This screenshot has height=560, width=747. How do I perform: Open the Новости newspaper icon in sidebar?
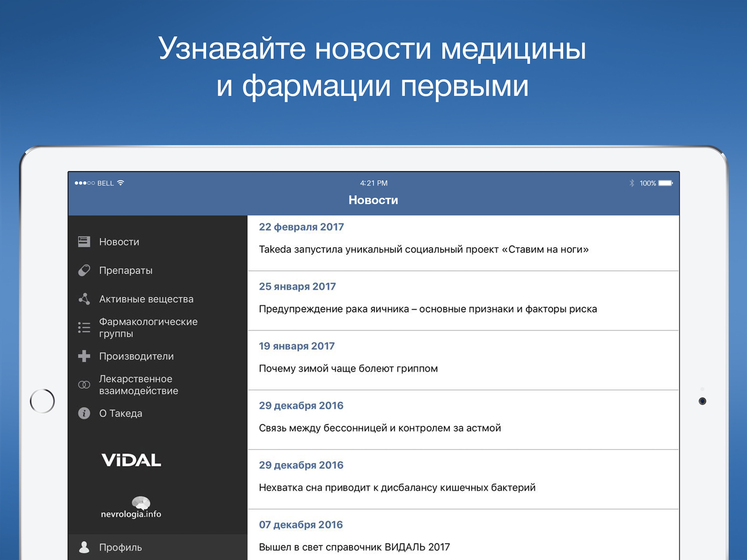(x=84, y=241)
